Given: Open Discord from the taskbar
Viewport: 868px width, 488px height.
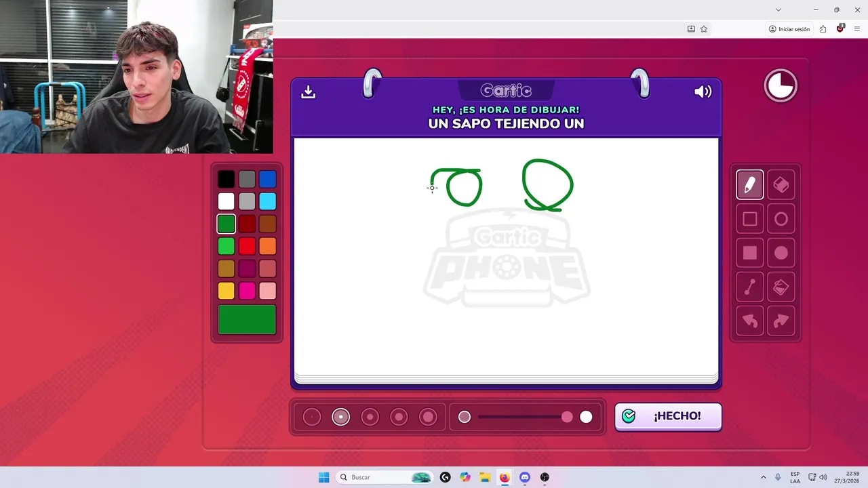Looking at the screenshot, I should click(524, 477).
